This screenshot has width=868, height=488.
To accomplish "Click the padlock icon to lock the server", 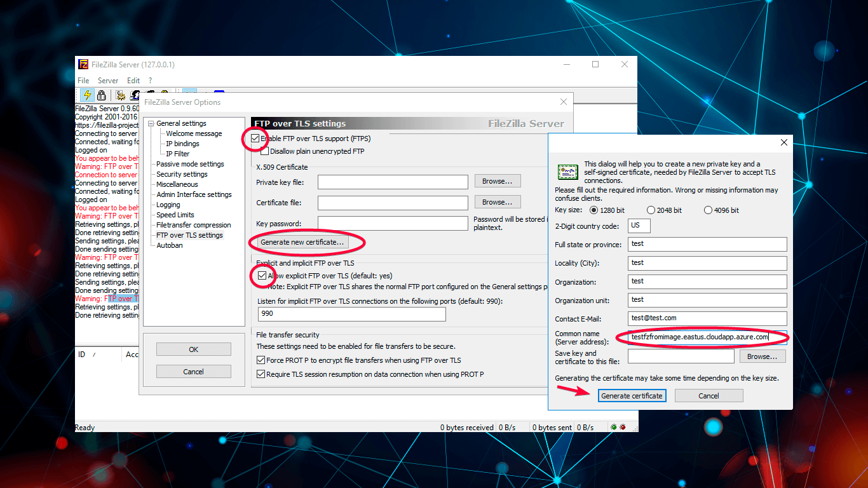I will coord(101,95).
